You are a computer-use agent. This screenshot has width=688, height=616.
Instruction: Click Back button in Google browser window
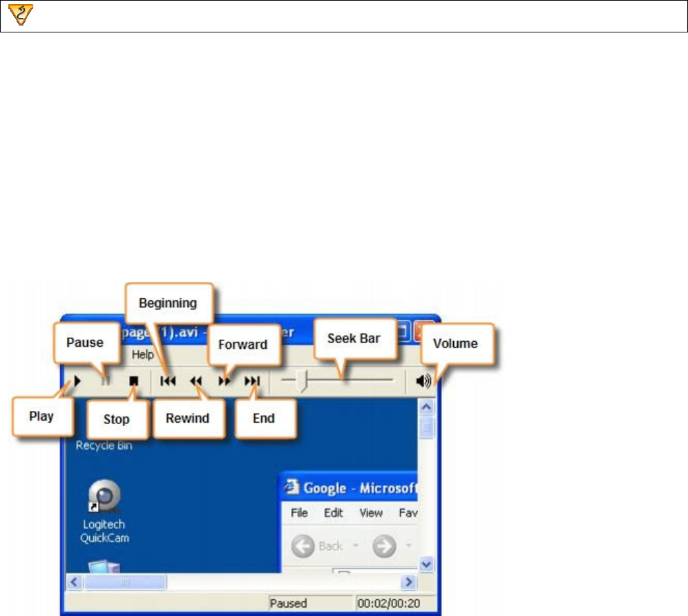pyautogui.click(x=317, y=546)
